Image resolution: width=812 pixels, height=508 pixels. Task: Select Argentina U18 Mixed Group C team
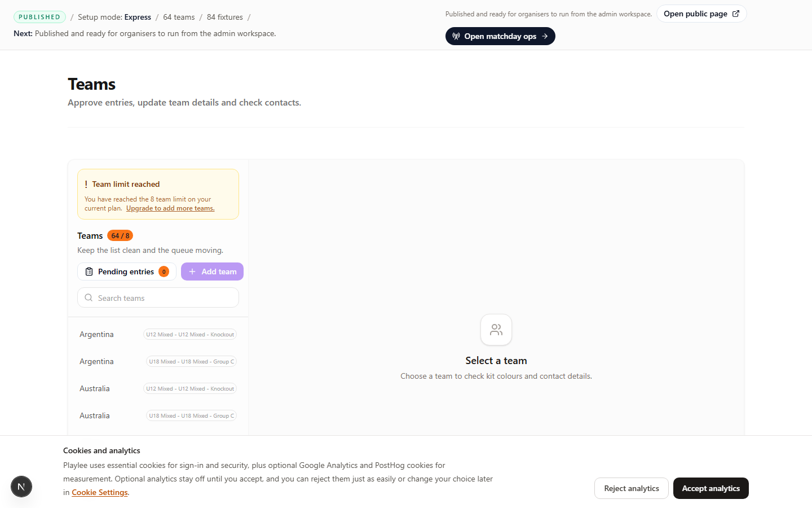(x=158, y=361)
